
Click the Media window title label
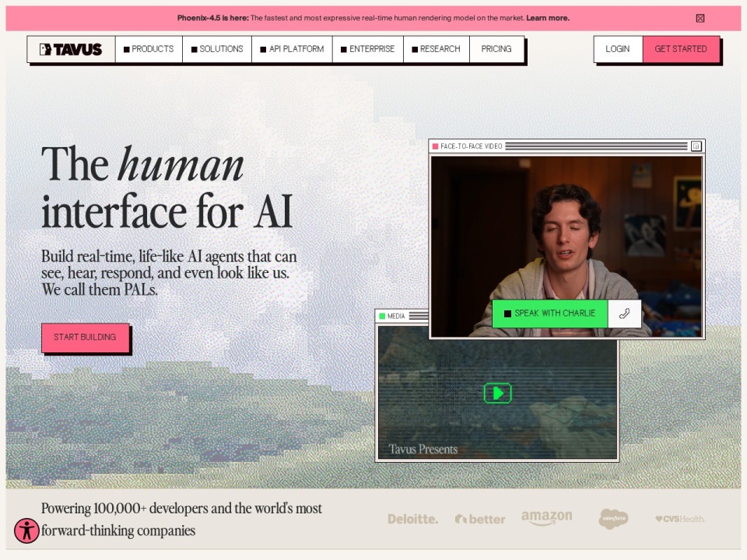[396, 317]
